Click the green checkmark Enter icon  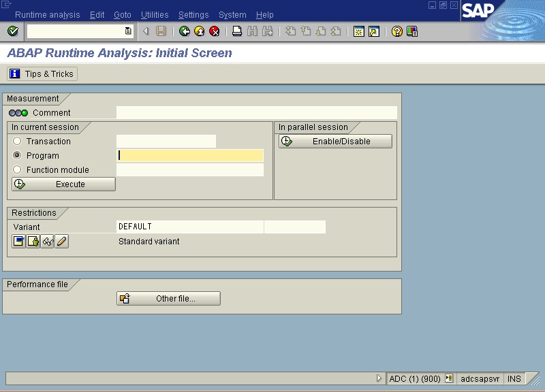click(12, 31)
